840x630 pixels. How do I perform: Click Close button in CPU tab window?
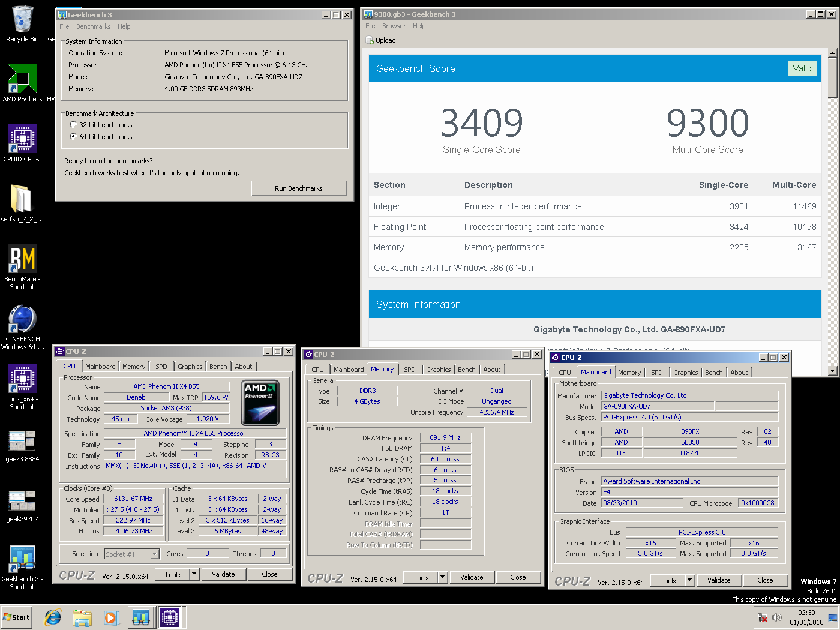[x=269, y=575]
